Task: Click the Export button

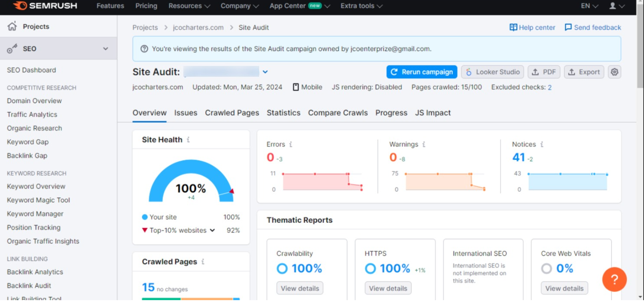Action: click(584, 72)
